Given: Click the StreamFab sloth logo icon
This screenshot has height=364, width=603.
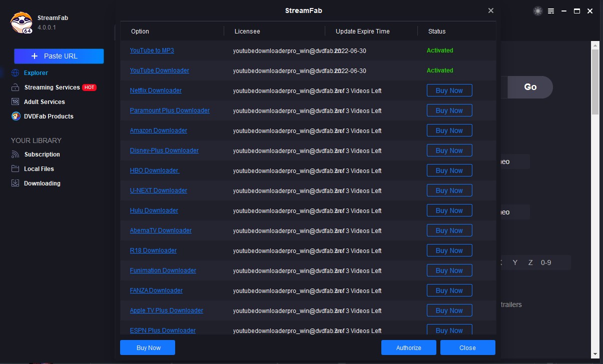Looking at the screenshot, I should pyautogui.click(x=22, y=22).
